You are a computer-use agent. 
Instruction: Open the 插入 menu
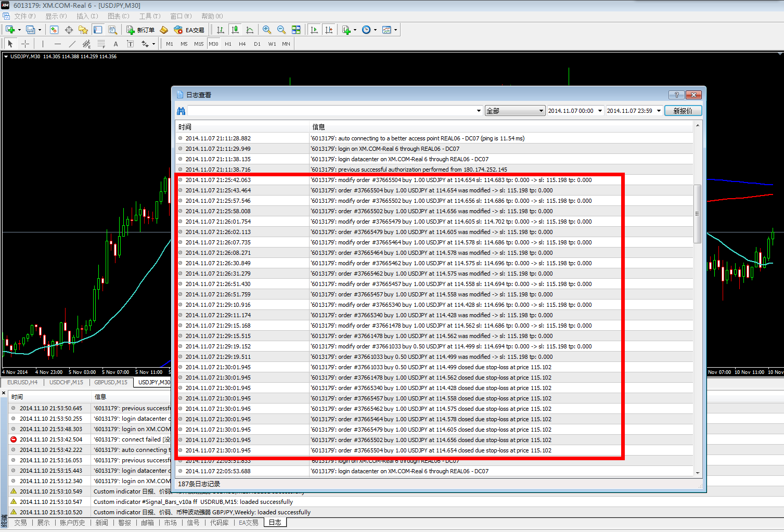pyautogui.click(x=87, y=16)
